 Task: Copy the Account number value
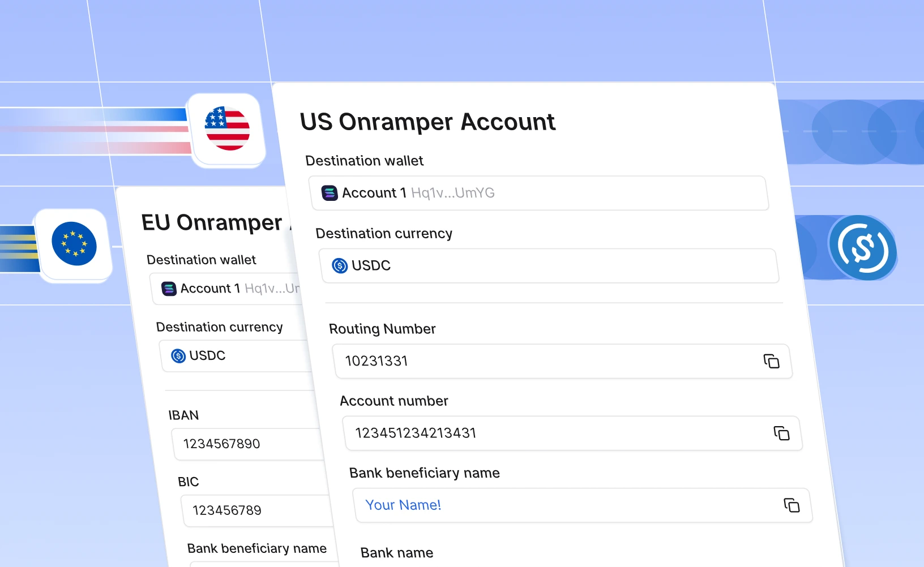(781, 433)
